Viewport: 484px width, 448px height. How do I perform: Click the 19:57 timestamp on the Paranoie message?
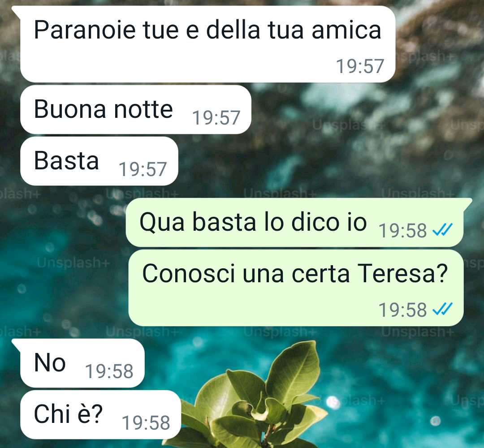360,66
